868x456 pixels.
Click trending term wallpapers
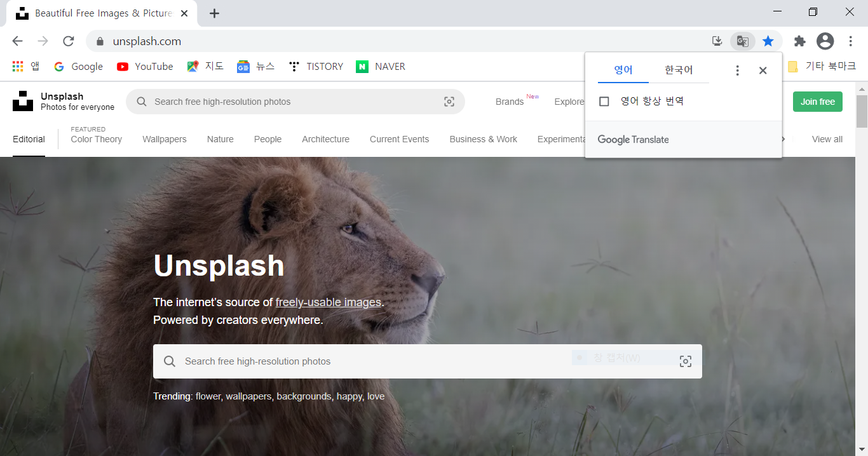(x=250, y=396)
